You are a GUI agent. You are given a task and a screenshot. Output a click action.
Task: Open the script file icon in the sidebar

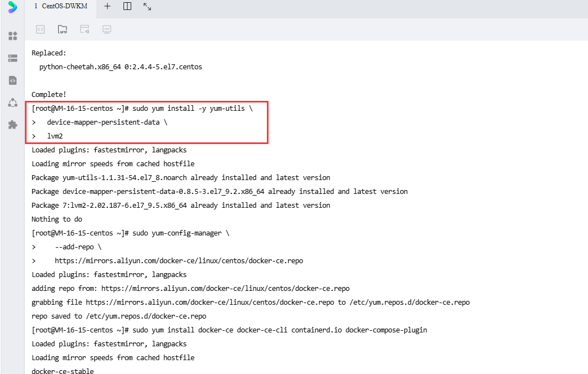[13, 80]
